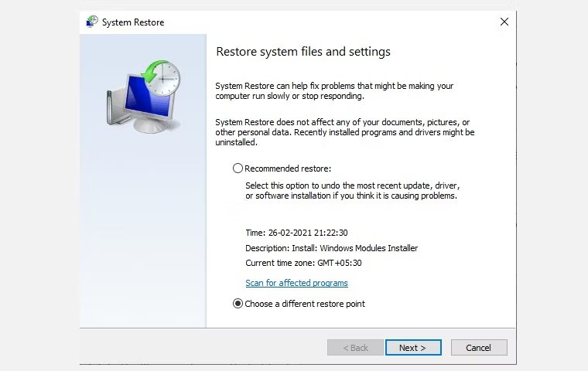Click the paragraph about fixing slow computer problems
This screenshot has height=371, width=588.
(x=333, y=91)
